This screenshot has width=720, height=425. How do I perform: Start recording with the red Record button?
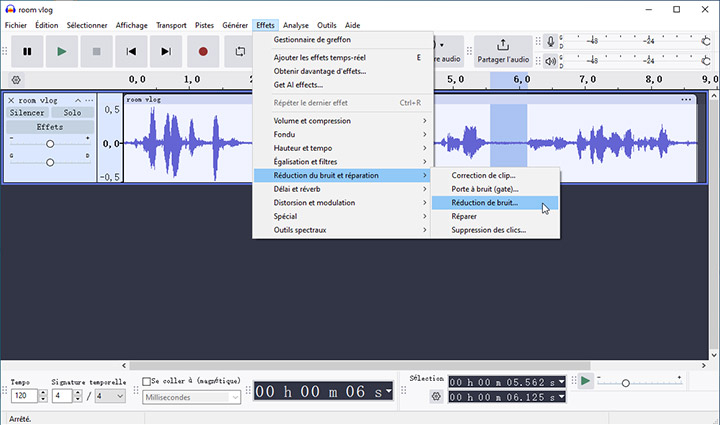click(203, 51)
